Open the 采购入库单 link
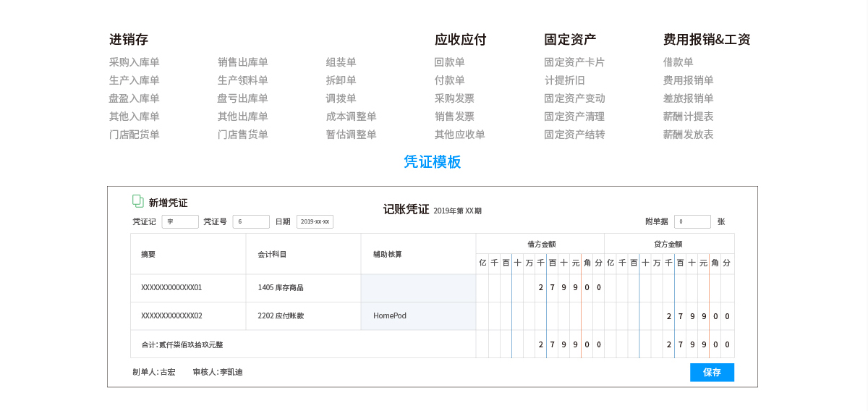This screenshot has width=868, height=411. pyautogui.click(x=135, y=62)
